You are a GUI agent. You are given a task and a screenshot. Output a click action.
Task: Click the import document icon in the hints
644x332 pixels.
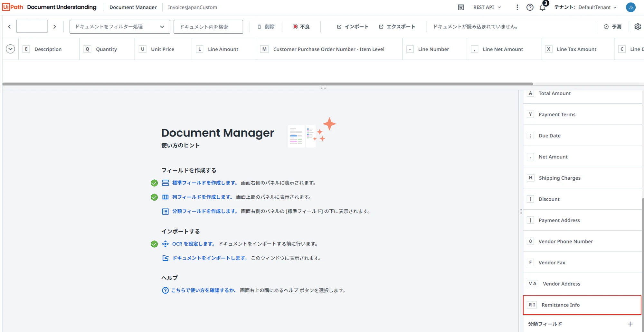165,258
